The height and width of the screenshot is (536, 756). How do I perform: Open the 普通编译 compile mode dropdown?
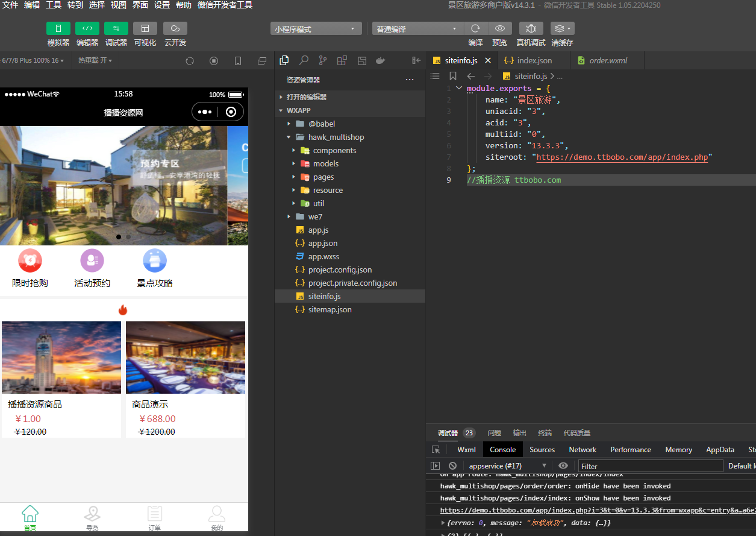coord(417,29)
